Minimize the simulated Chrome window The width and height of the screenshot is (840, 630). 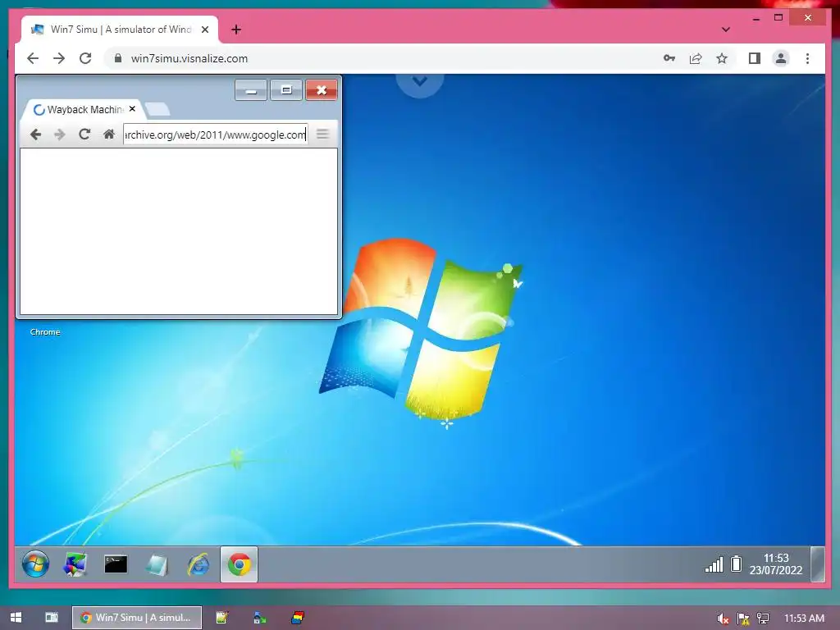(x=251, y=90)
